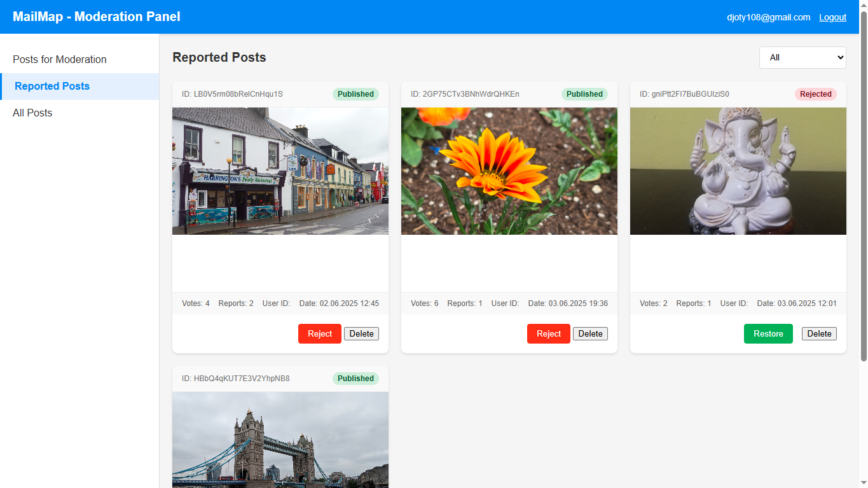The height and width of the screenshot is (488, 868).
Task: Click the Reported Posts page heading
Action: click(219, 57)
